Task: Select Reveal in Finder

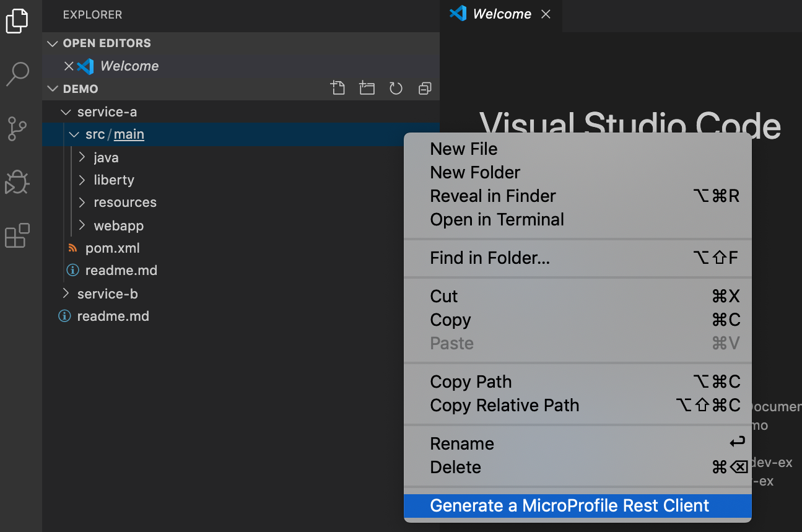Action: (577, 196)
